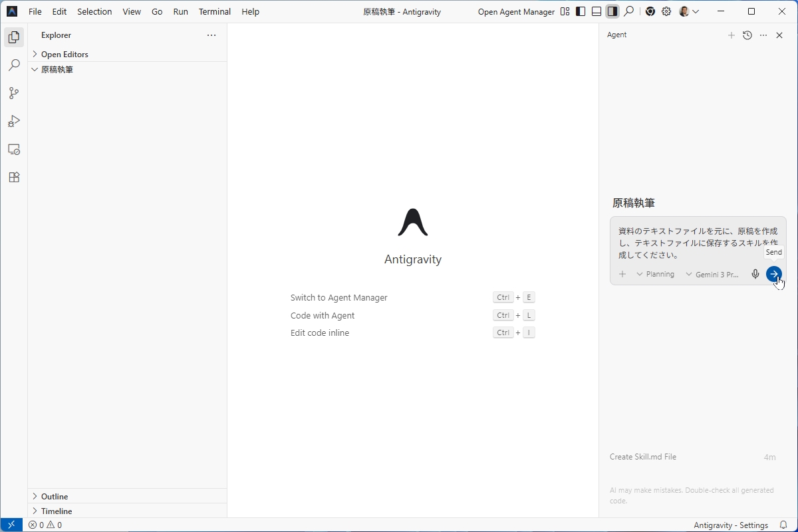Image resolution: width=798 pixels, height=532 pixels.
Task: Open the File menu
Action: click(35, 11)
